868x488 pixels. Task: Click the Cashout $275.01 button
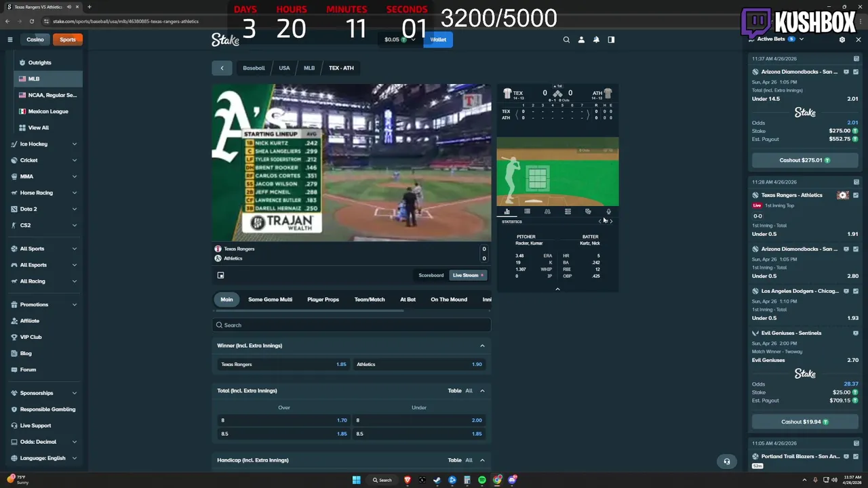[805, 161]
